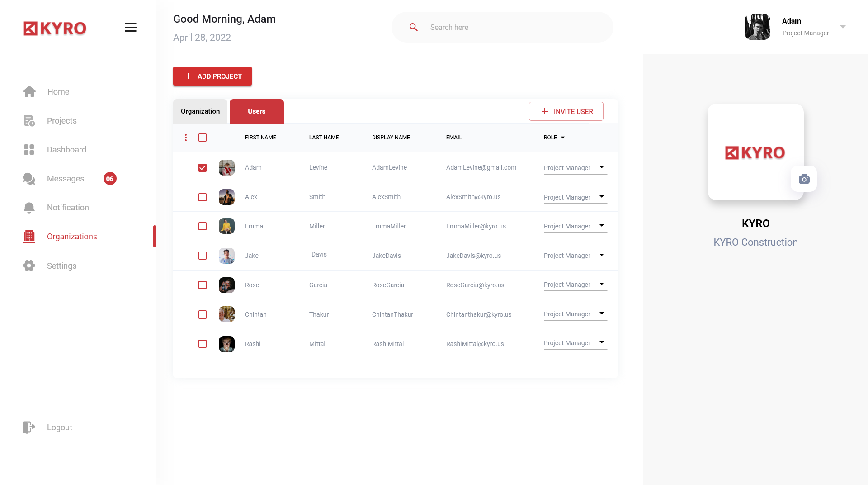Click the Logout link
The height and width of the screenshot is (485, 868).
(x=60, y=428)
